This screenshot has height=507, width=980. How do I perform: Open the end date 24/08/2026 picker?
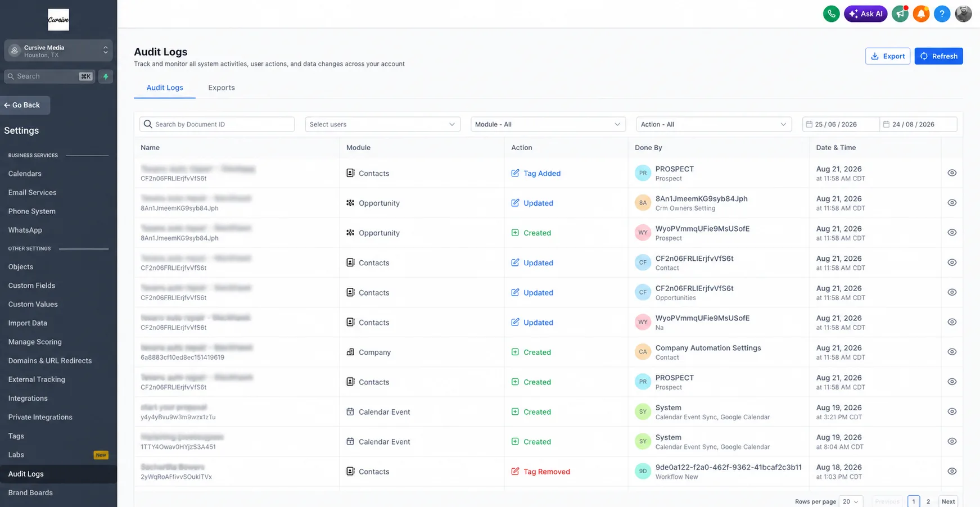click(x=918, y=124)
